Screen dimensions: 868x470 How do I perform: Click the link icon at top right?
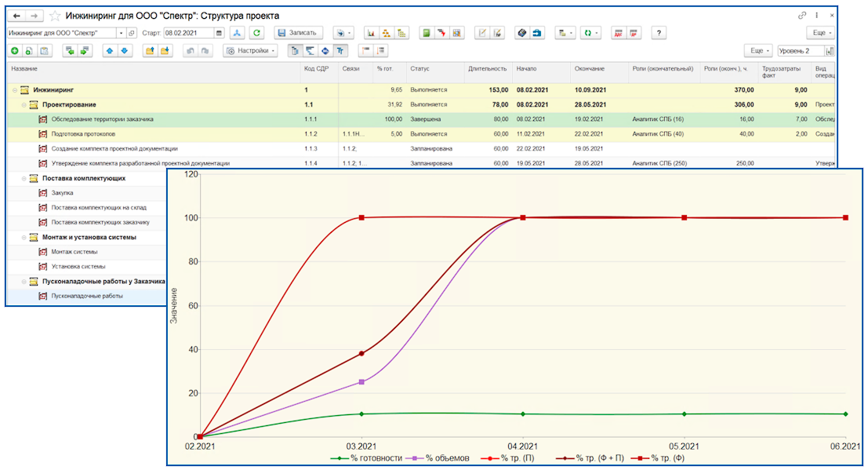(x=802, y=15)
